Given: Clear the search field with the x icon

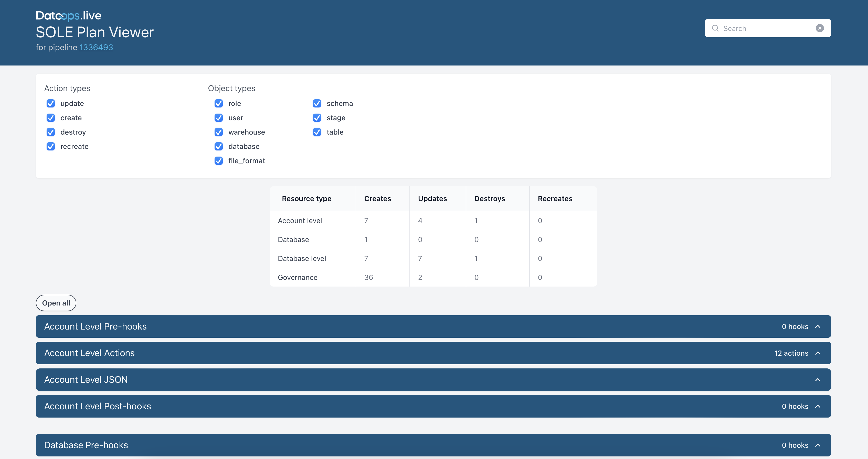Looking at the screenshot, I should tap(819, 28).
